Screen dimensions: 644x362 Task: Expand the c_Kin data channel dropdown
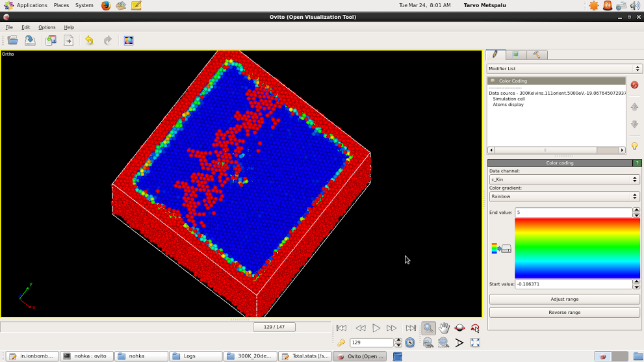[x=563, y=179]
